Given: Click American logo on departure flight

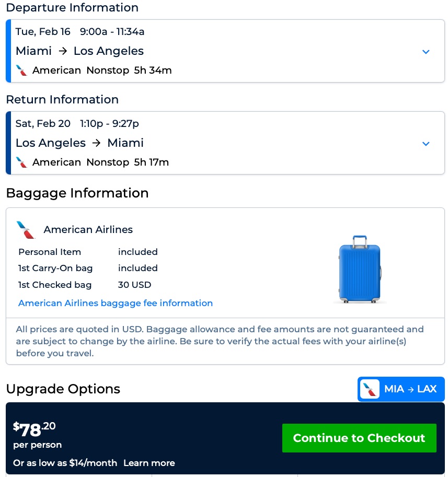Looking at the screenshot, I should [x=21, y=71].
